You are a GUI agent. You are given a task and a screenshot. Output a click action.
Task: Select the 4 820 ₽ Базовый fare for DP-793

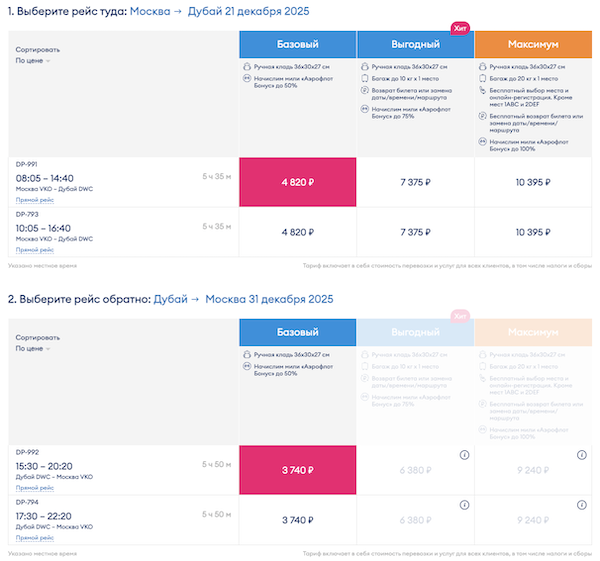297,232
